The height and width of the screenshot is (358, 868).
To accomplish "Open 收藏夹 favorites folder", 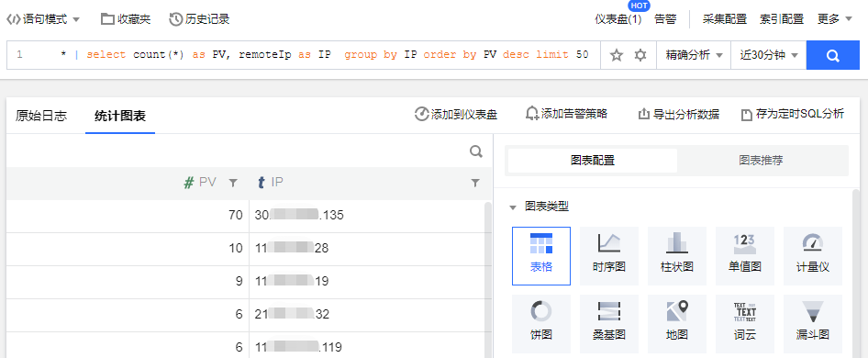I will (126, 19).
